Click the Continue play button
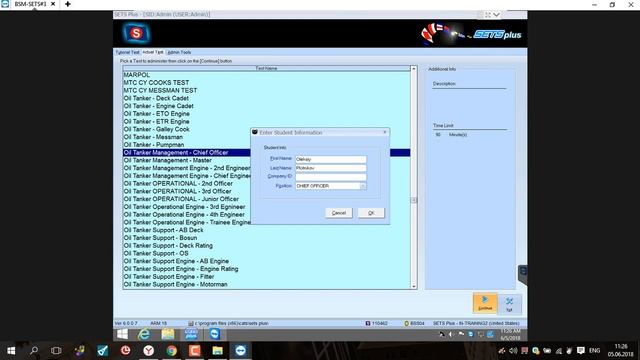This screenshot has width=640, height=360. pos(485,303)
